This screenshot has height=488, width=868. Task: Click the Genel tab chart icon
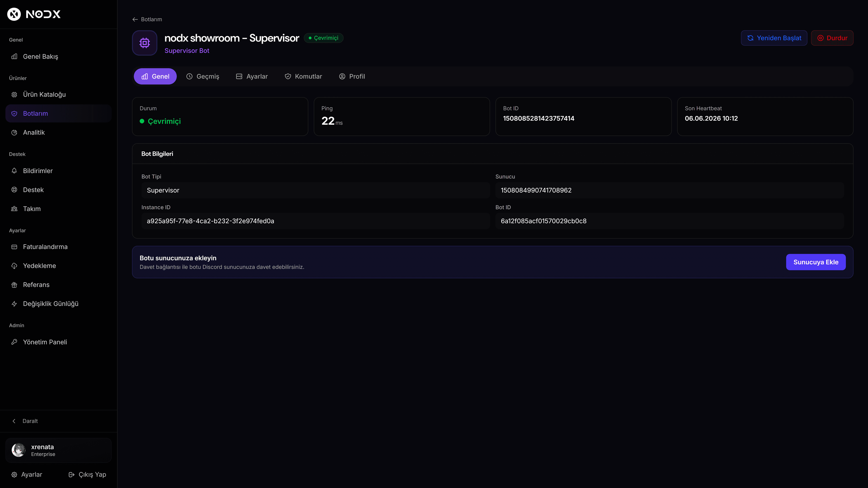[145, 76]
